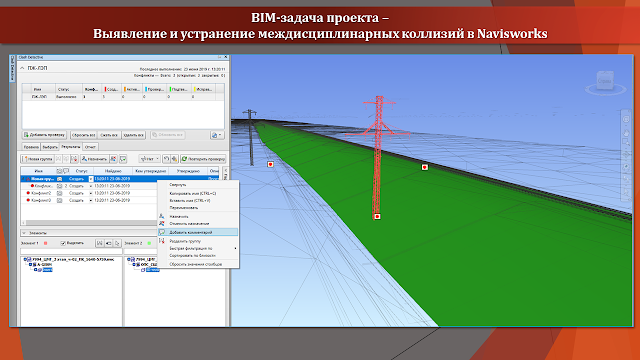Collapse the test header panel chevron
This screenshot has height=360, width=640.
pos(22,68)
